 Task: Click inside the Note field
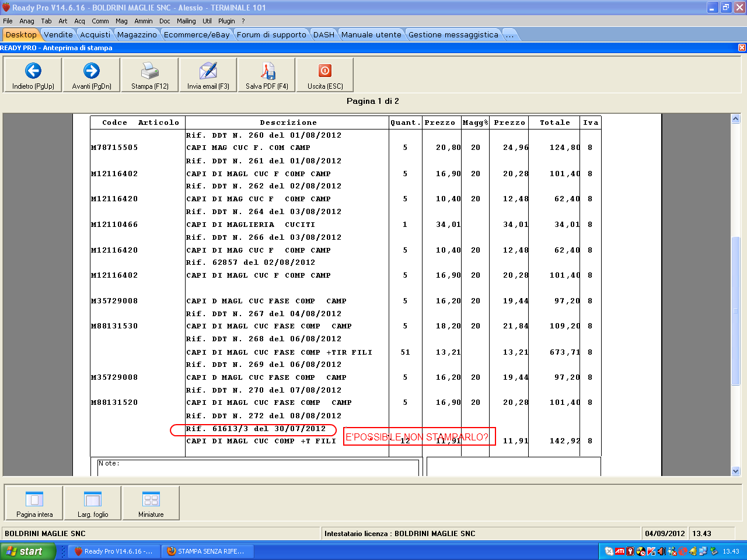(x=258, y=468)
